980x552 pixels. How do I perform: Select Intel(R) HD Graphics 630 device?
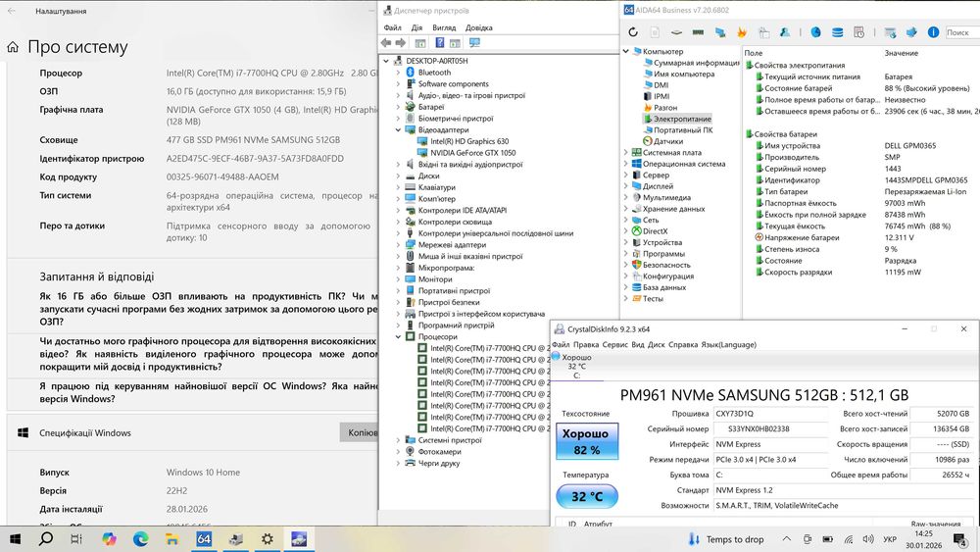[x=469, y=141]
